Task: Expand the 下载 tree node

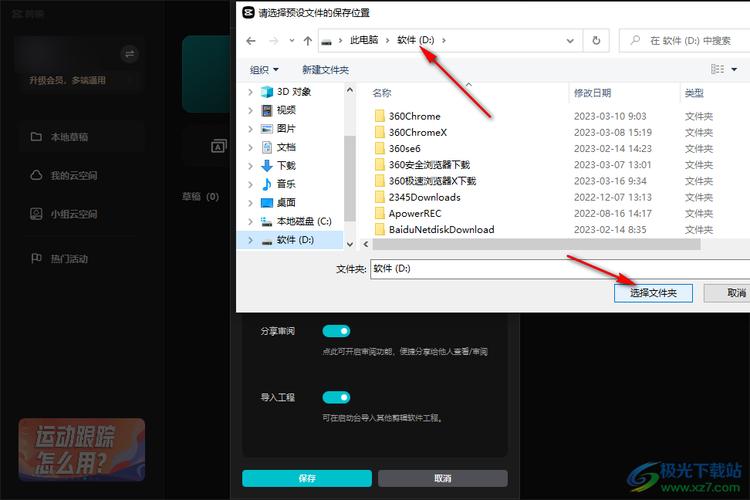Action: pyautogui.click(x=250, y=166)
